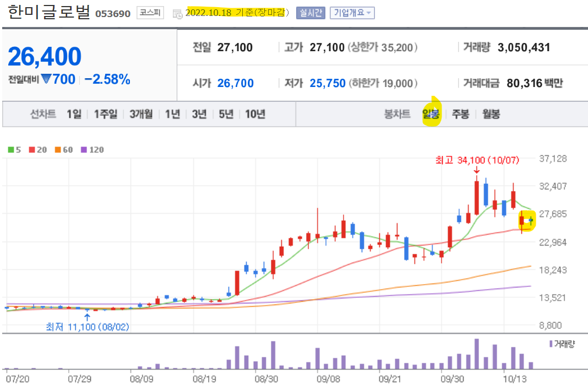
Task: Select the 1일 line chart tab
Action: point(74,114)
